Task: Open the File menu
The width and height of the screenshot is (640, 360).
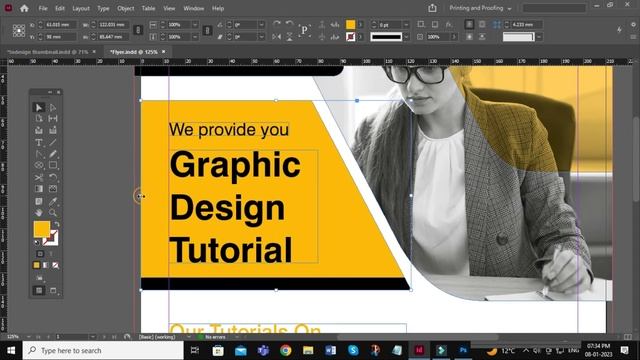Action: (x=43, y=8)
